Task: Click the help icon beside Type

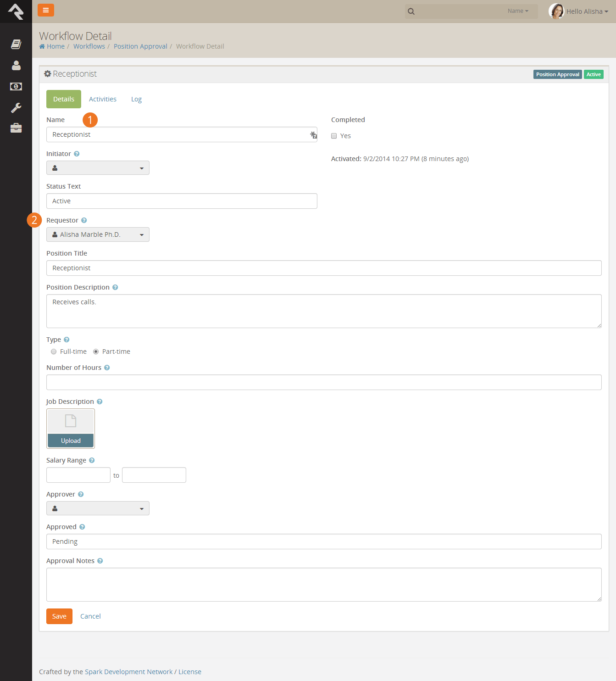Action: [67, 340]
